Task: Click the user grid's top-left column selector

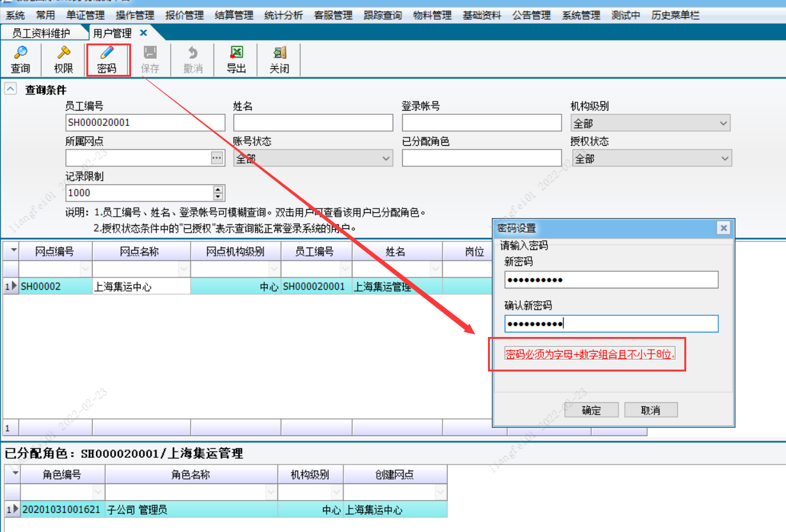Action: tap(12, 251)
